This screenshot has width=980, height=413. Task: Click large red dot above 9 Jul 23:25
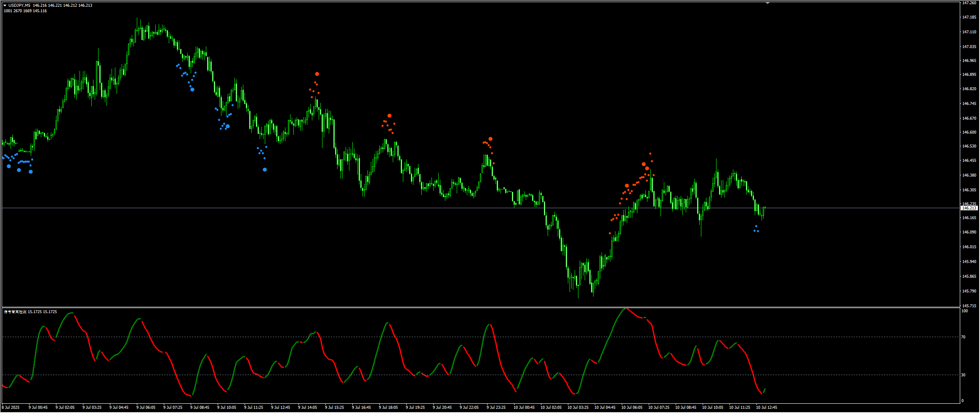(490, 139)
